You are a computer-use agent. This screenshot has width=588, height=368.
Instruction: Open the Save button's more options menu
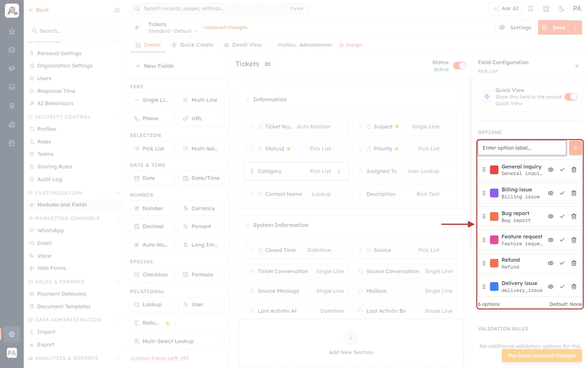tap(575, 27)
